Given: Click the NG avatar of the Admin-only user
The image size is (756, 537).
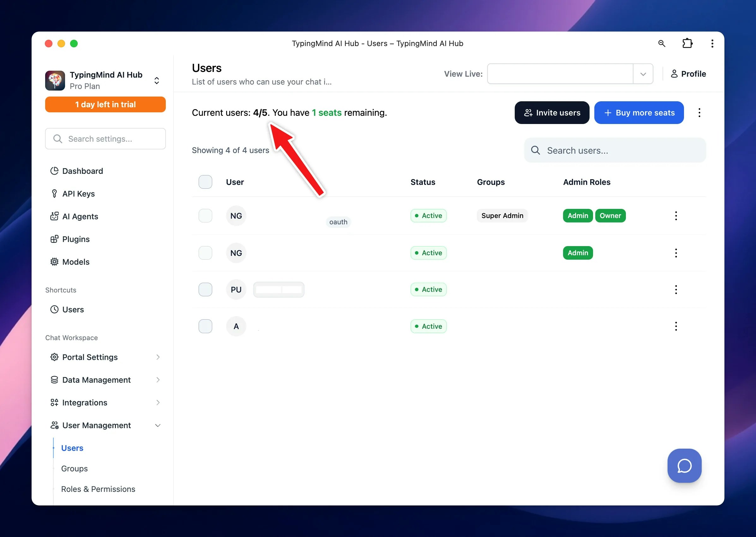Looking at the screenshot, I should pyautogui.click(x=236, y=253).
